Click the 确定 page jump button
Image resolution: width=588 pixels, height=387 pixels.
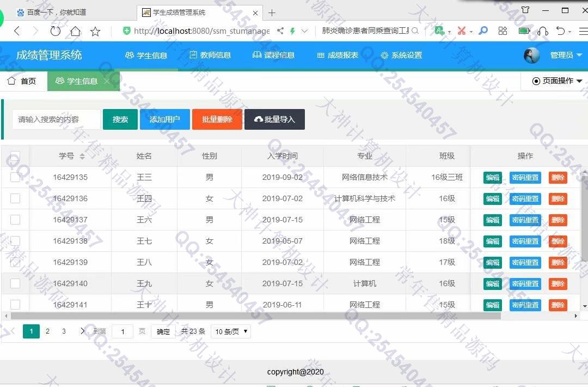tap(163, 331)
